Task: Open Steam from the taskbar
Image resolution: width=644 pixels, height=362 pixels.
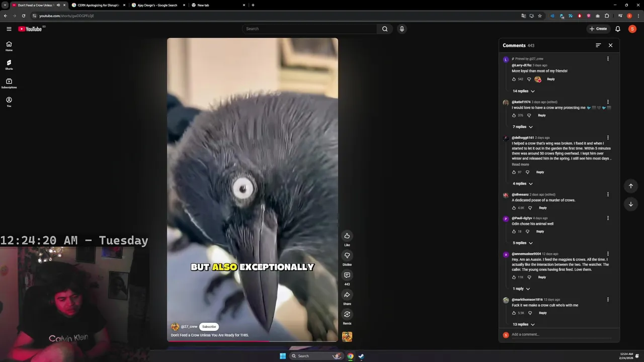Action: 361,356
